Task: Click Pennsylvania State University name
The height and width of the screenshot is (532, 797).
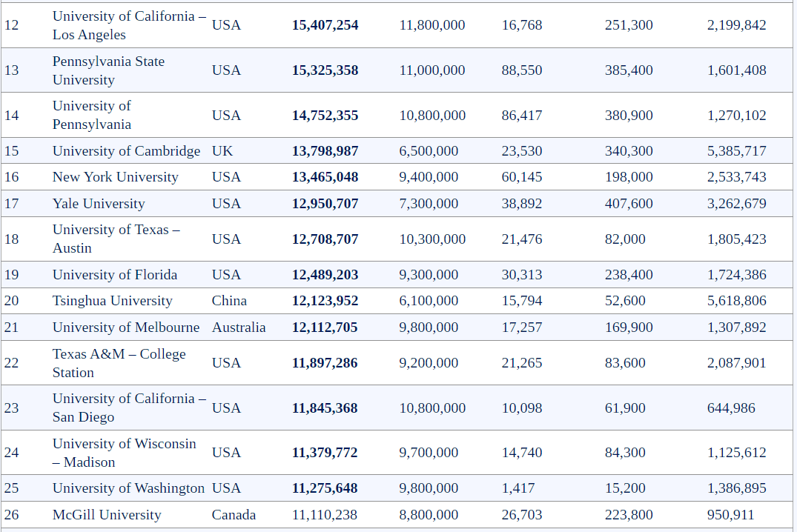Action: coord(108,70)
